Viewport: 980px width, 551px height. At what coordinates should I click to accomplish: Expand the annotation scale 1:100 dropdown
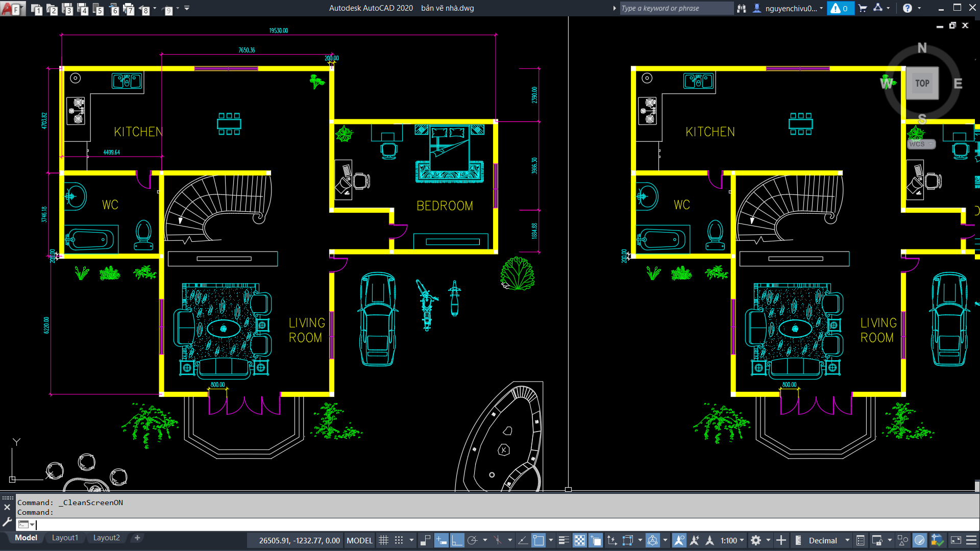point(732,540)
